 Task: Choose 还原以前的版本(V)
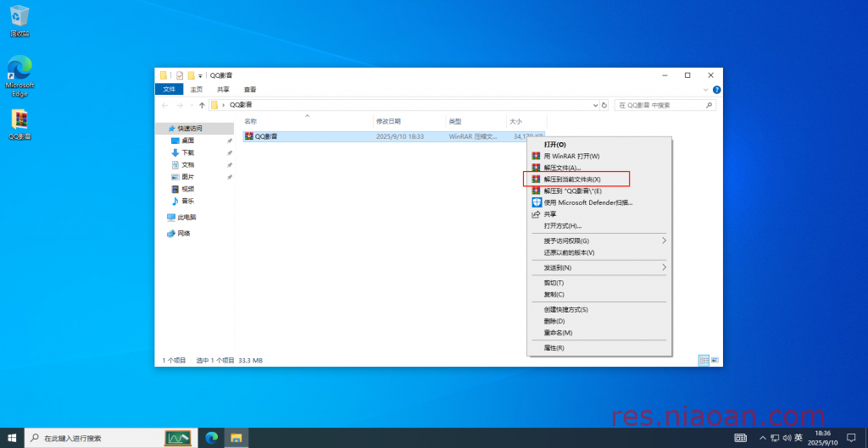[x=599, y=252]
